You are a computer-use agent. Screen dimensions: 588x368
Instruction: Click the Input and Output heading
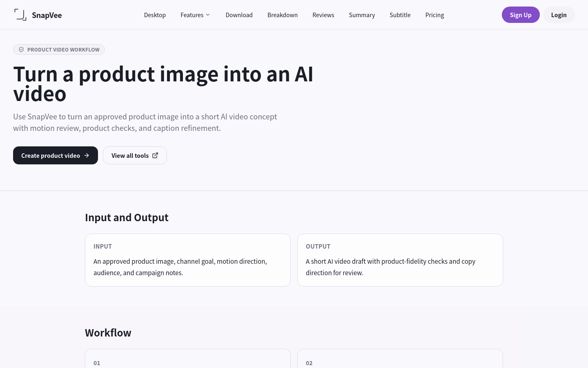127,218
